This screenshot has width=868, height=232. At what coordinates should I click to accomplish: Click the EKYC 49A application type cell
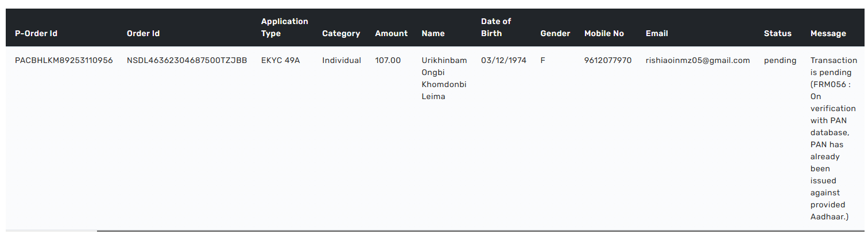tap(280, 60)
